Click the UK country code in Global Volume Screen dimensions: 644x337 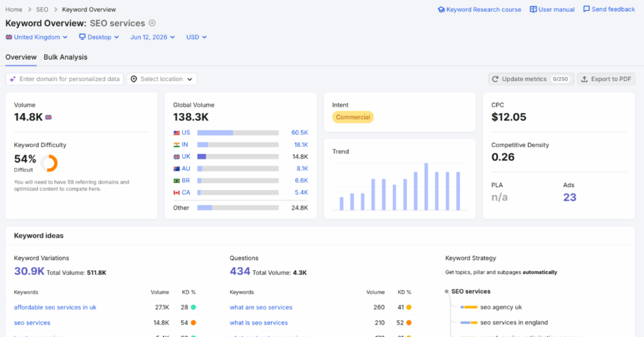pyautogui.click(x=186, y=157)
